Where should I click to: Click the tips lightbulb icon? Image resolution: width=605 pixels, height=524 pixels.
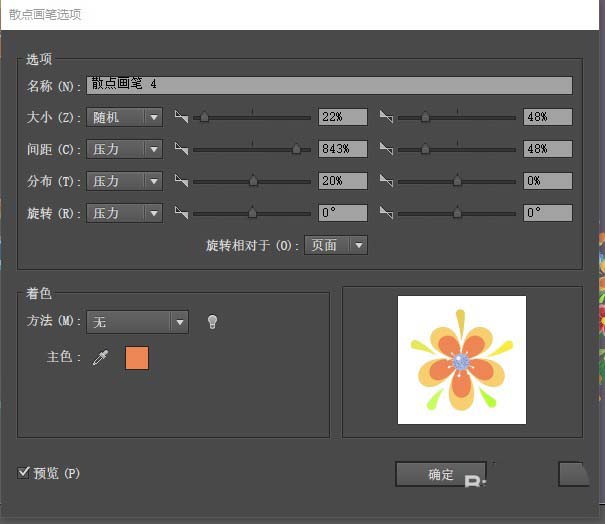(x=212, y=321)
